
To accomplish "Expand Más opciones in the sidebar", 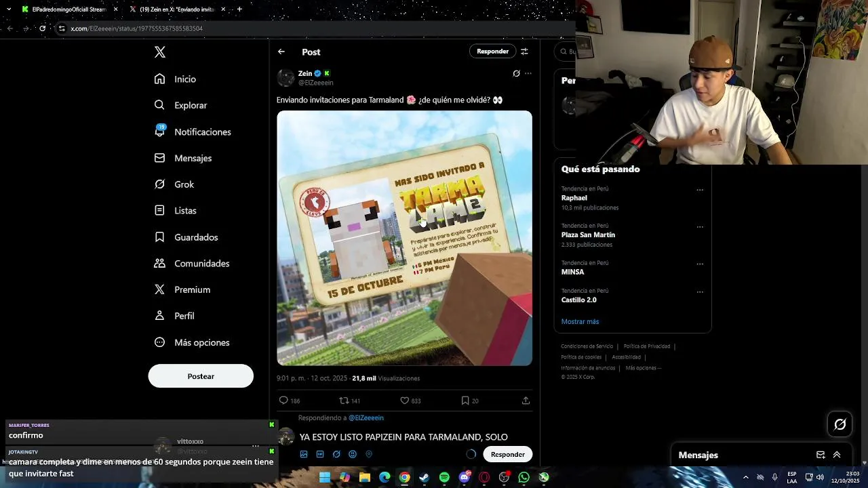I will [192, 342].
